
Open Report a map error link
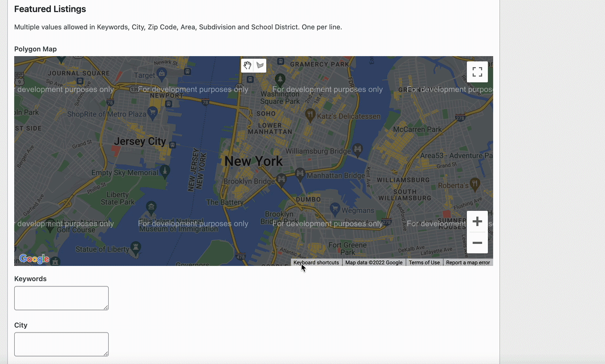(468, 263)
